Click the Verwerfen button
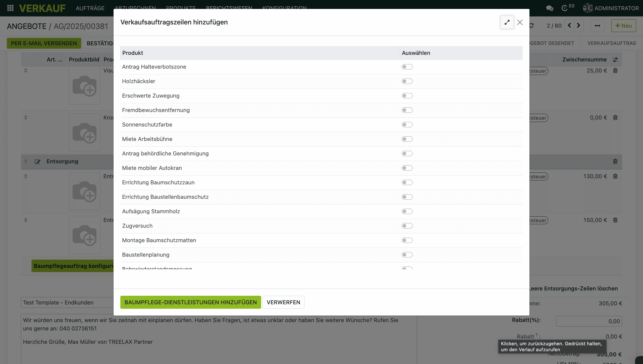643x364 pixels. [283, 302]
